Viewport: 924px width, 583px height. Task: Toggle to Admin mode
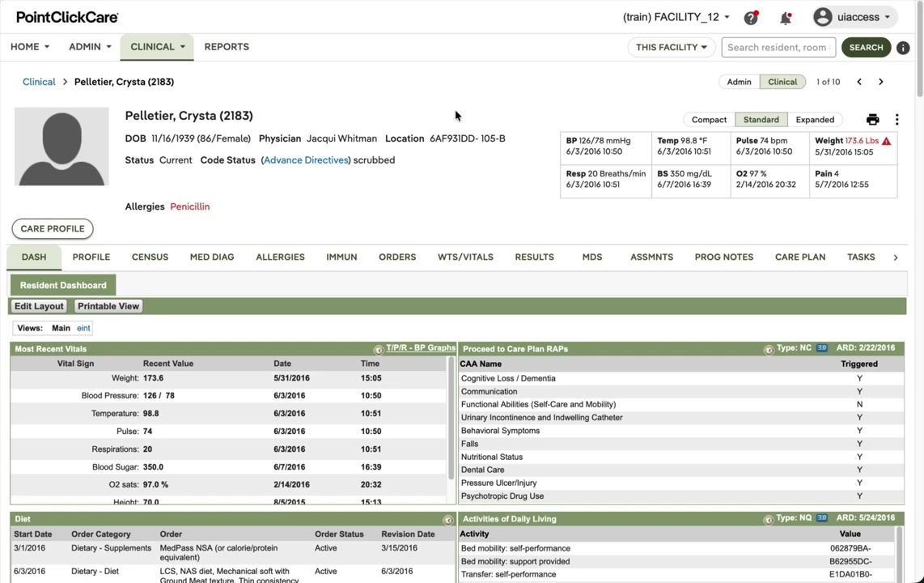pos(739,82)
